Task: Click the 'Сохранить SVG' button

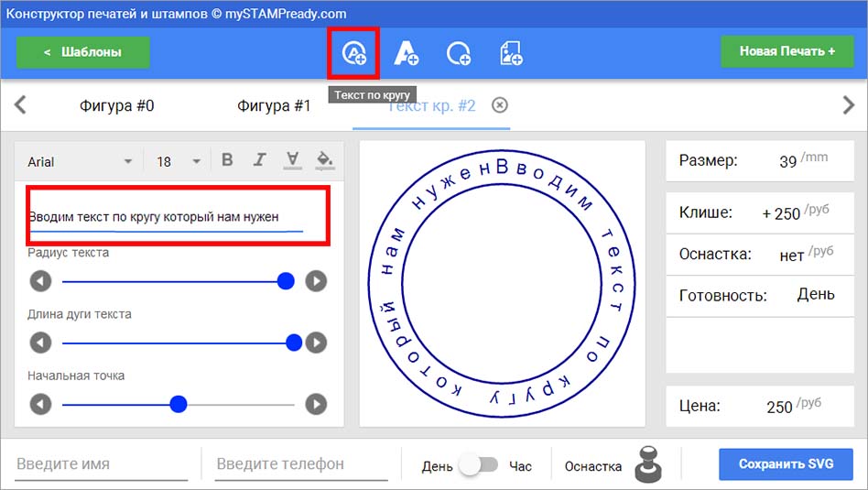Action: coord(787,464)
